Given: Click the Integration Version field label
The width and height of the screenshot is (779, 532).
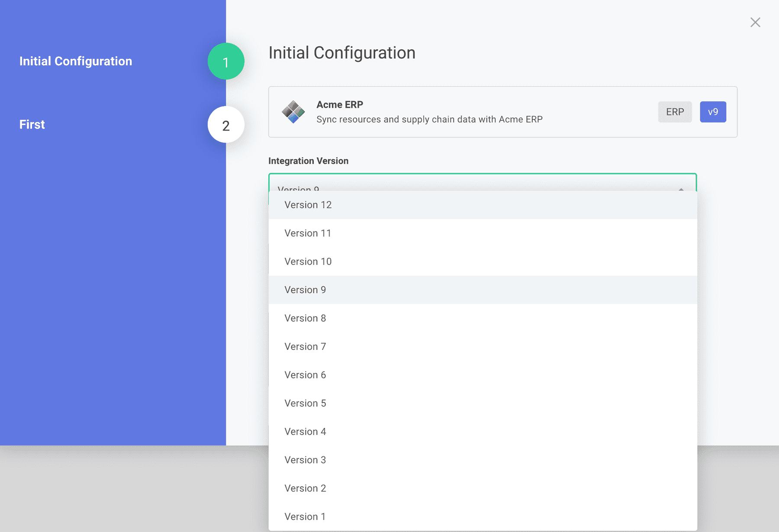Looking at the screenshot, I should pyautogui.click(x=308, y=161).
